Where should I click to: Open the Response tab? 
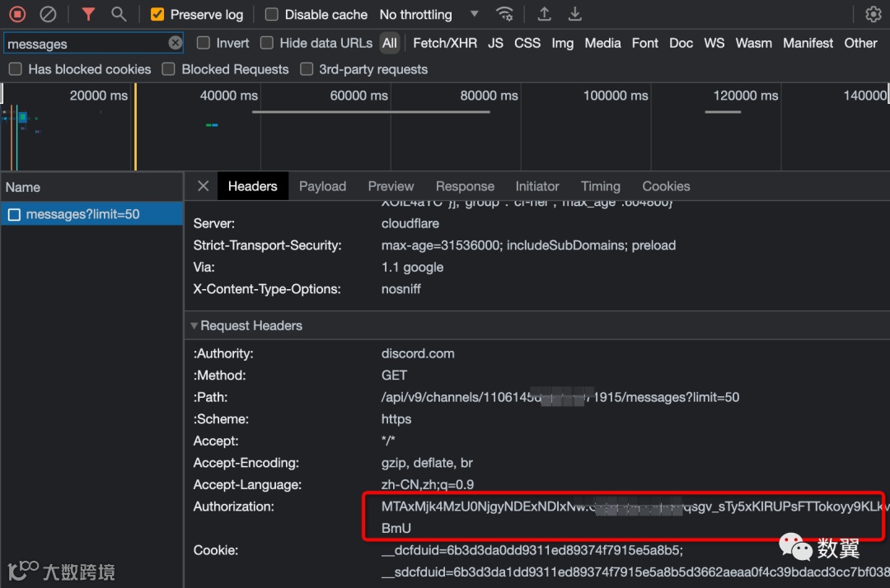(465, 186)
